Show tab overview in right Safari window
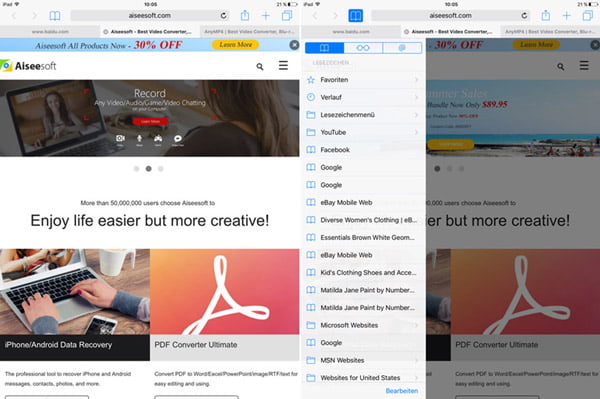 coord(587,16)
